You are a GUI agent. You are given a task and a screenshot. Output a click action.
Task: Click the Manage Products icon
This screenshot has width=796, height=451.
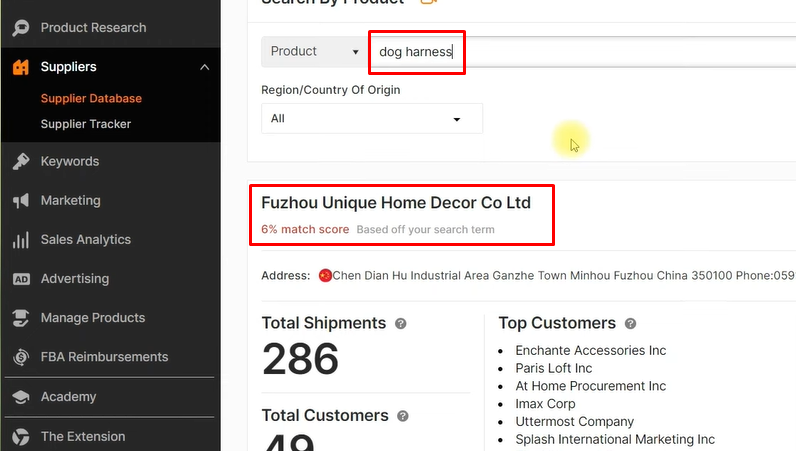pyautogui.click(x=21, y=318)
